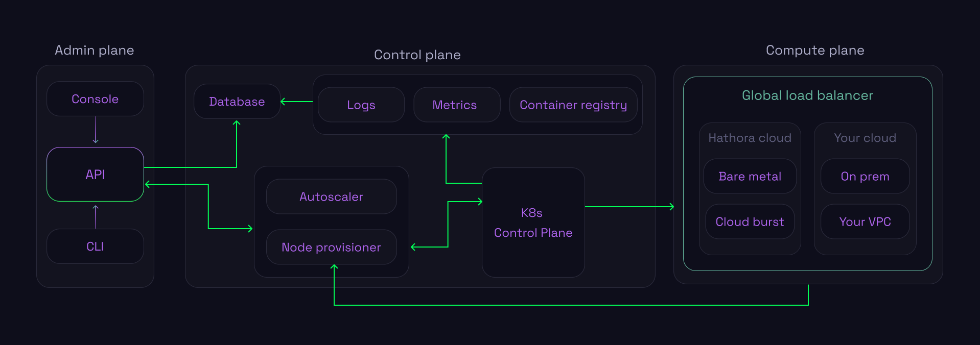Select the Database block
Image resolution: width=980 pixels, height=345 pixels.
[x=237, y=102]
